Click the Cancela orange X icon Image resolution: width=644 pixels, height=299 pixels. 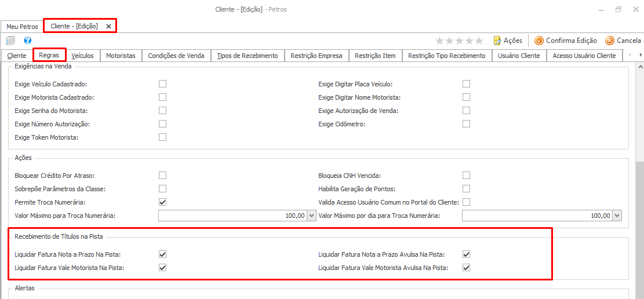[x=610, y=40]
